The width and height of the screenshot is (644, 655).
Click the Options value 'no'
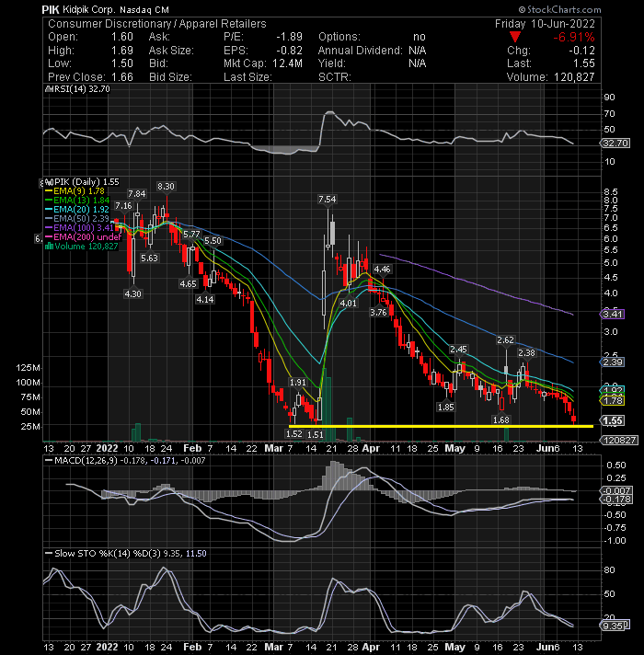(420, 37)
